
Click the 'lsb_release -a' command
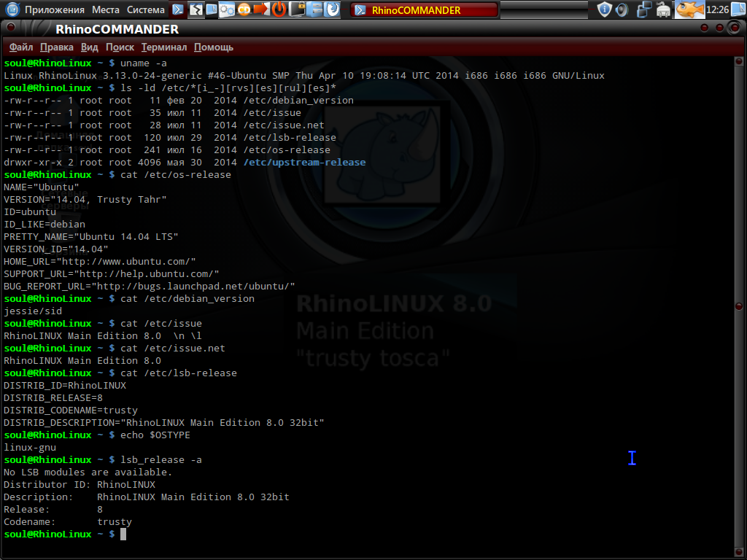click(x=160, y=459)
